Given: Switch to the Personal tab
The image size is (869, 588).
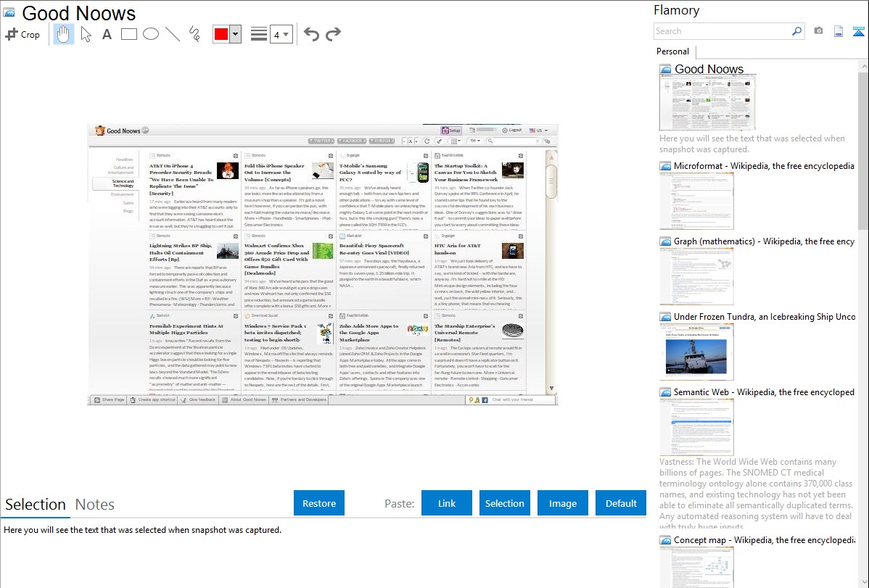Looking at the screenshot, I should pos(673,51).
